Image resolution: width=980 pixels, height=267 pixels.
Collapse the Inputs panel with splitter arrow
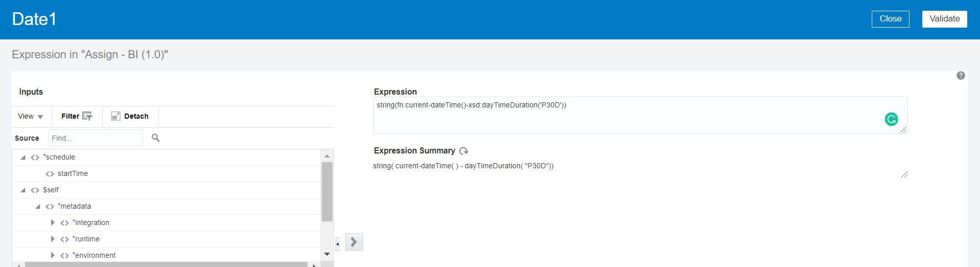tap(338, 244)
